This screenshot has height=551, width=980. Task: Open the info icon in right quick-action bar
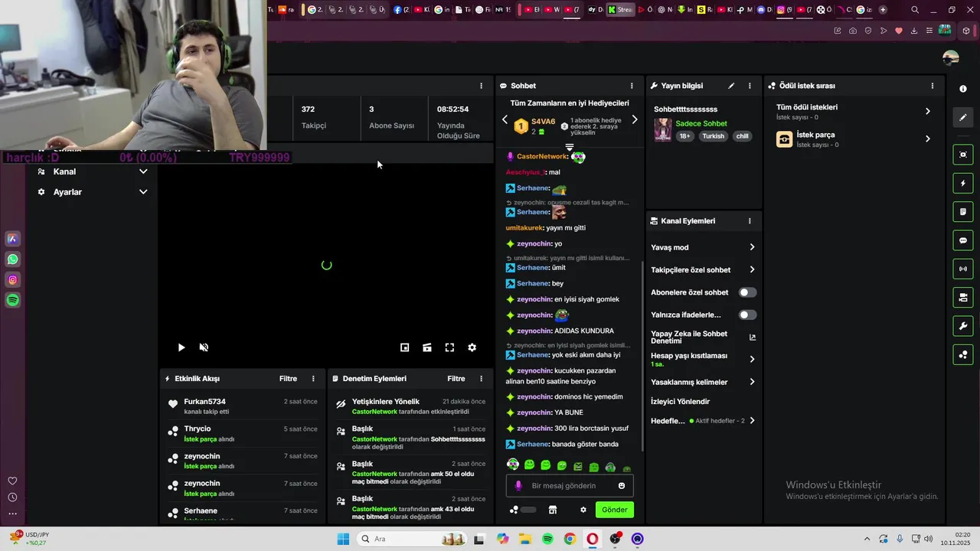pos(963,89)
